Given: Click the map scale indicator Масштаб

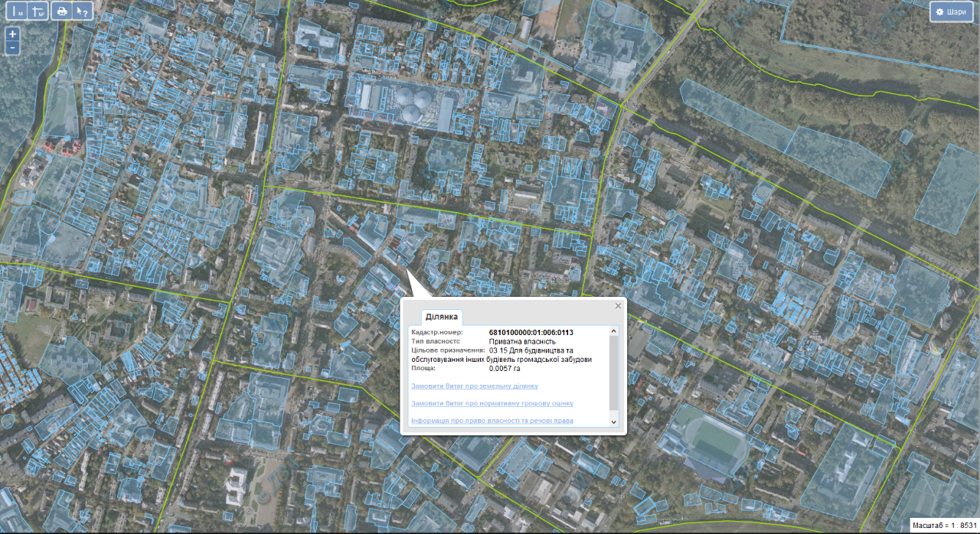Looking at the screenshot, I should tap(944, 526).
